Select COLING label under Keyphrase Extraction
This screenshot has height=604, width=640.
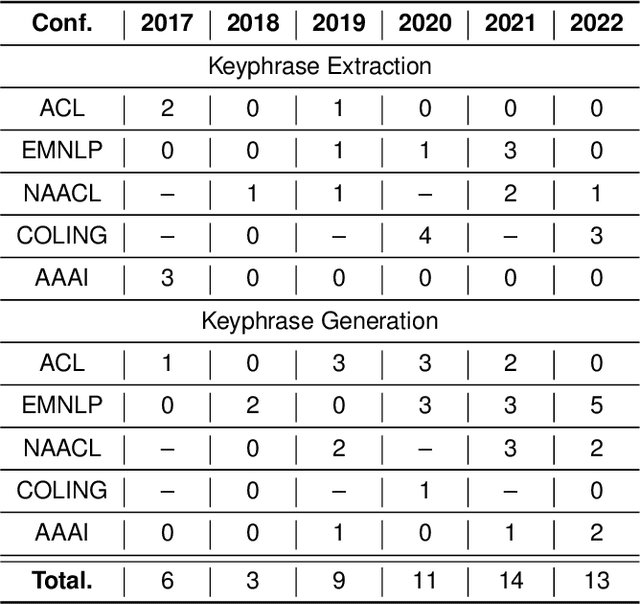[62, 235]
